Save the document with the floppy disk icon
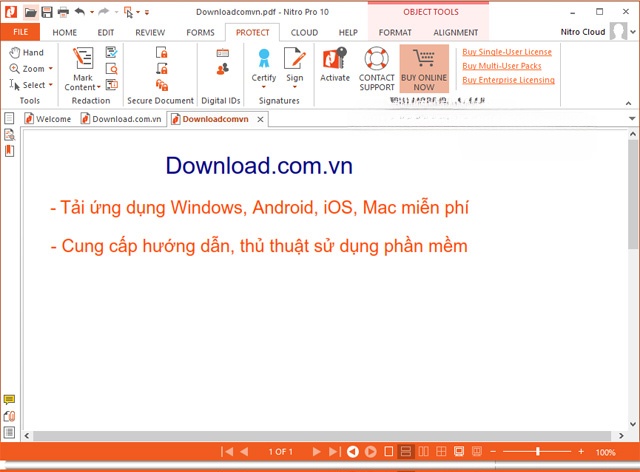The image size is (640, 472). tap(47, 12)
